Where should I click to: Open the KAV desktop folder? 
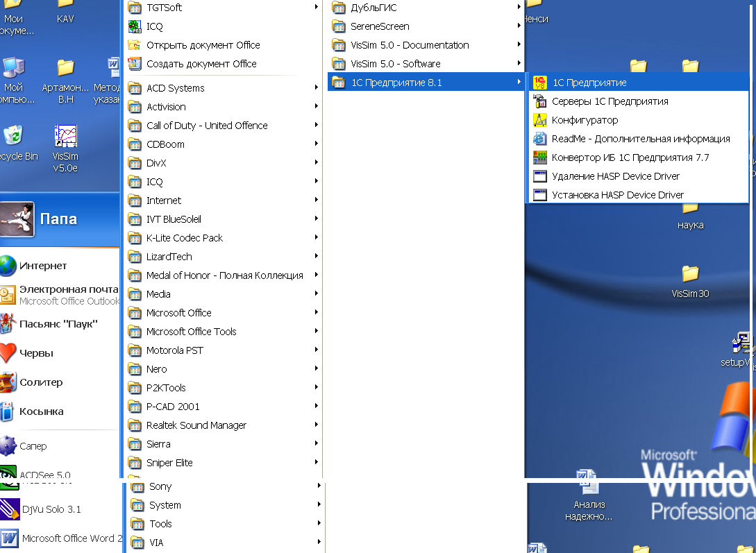[x=65, y=12]
